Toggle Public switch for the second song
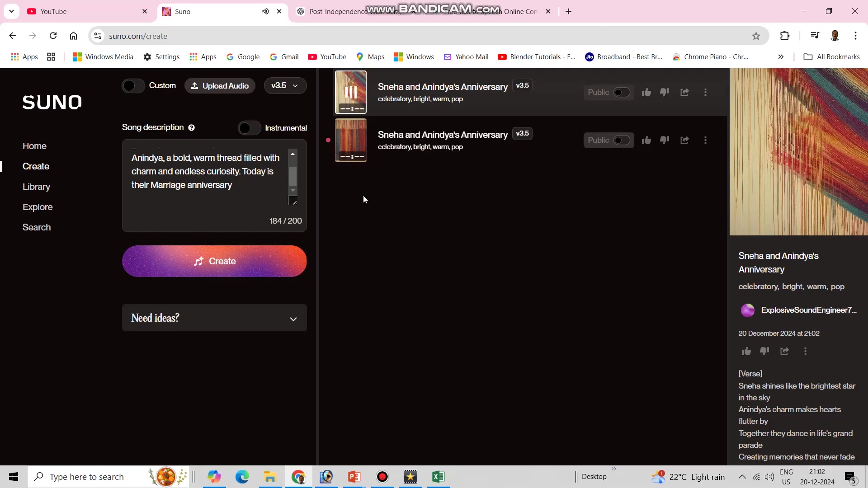 622,140
